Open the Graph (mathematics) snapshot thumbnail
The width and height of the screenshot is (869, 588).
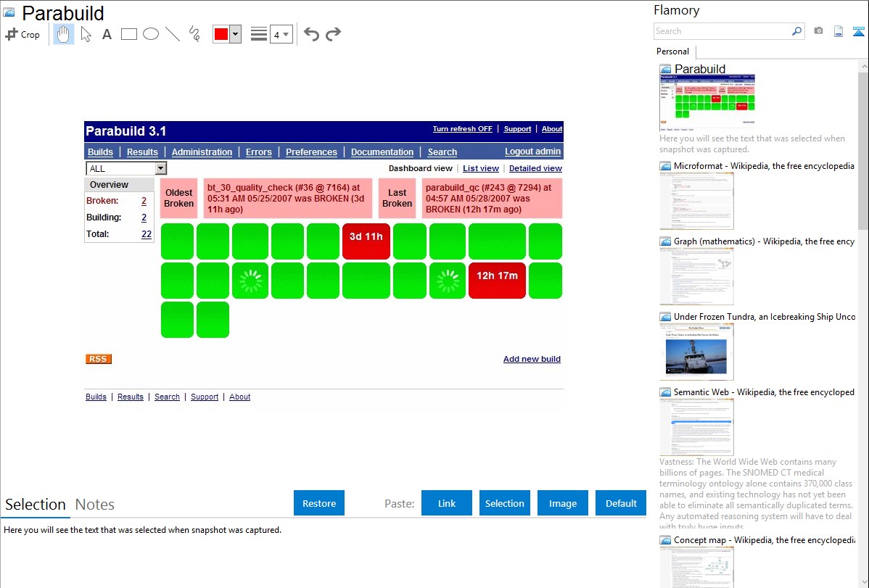pos(696,276)
